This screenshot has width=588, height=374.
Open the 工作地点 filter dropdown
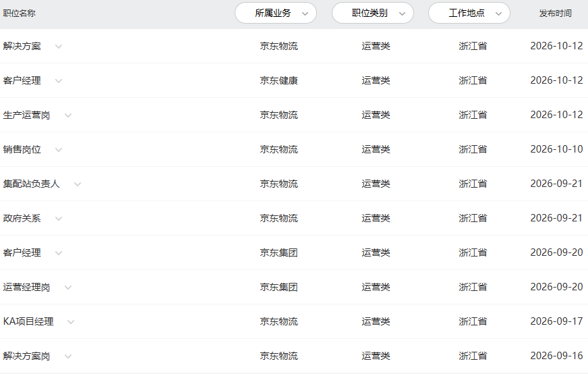point(469,13)
